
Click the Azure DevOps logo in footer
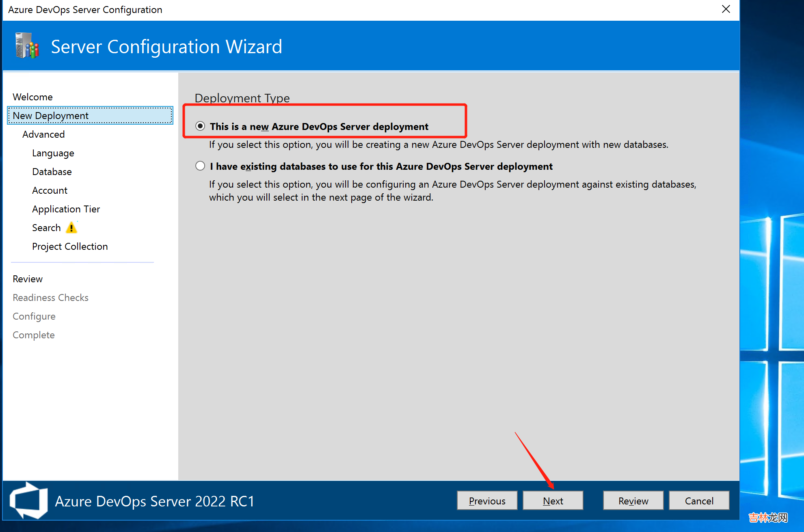(x=28, y=501)
